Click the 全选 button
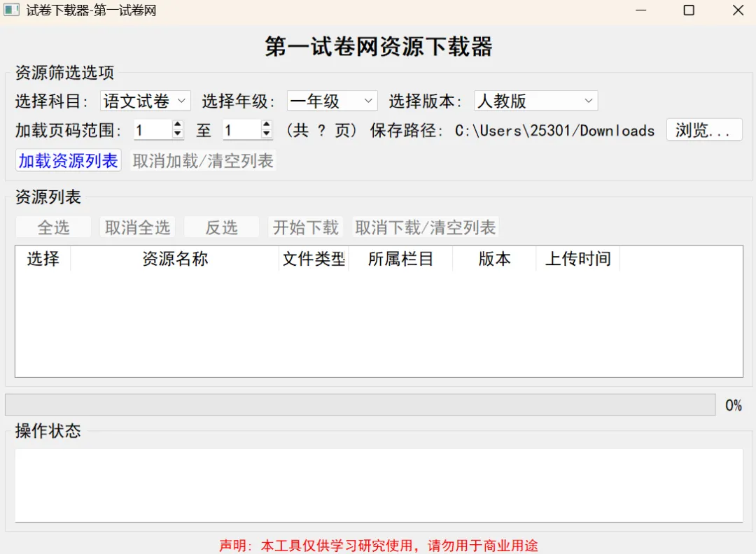 [x=53, y=227]
